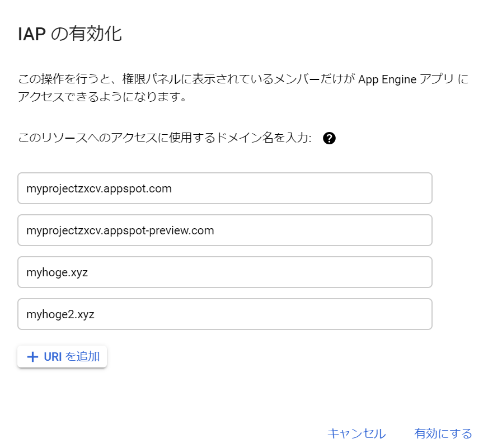This screenshot has height=448, width=488.
Task: Click the text myhoge.xyz inside third field
Action: (57, 272)
